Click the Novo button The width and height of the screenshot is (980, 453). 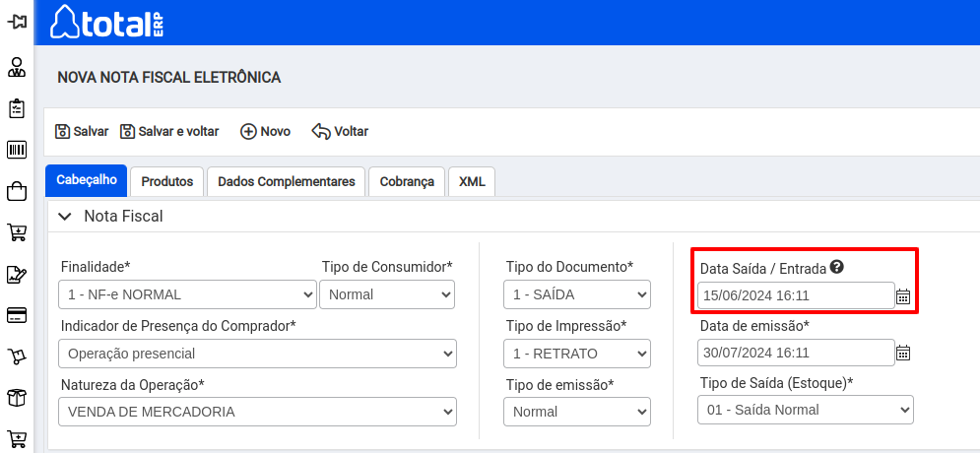click(266, 132)
